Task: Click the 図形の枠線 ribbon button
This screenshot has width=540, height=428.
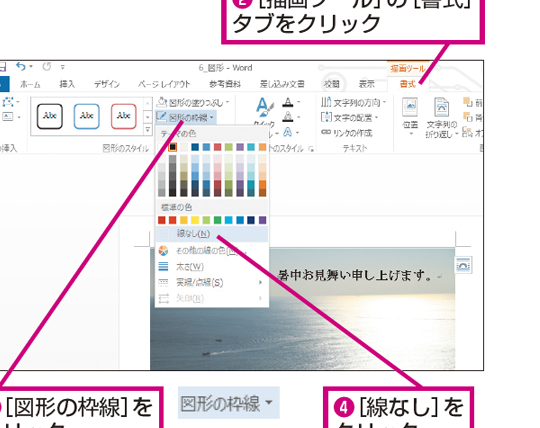Action: pos(186,118)
